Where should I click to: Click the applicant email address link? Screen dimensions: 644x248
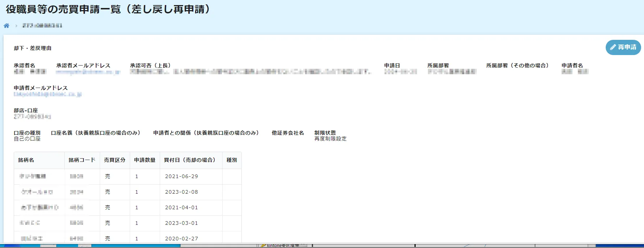point(48,94)
